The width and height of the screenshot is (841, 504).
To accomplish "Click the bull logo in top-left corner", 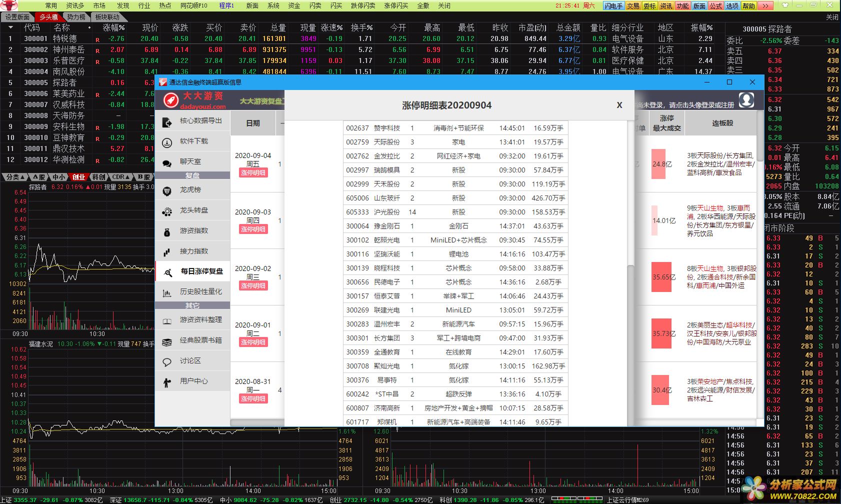I will pyautogui.click(x=8, y=5).
